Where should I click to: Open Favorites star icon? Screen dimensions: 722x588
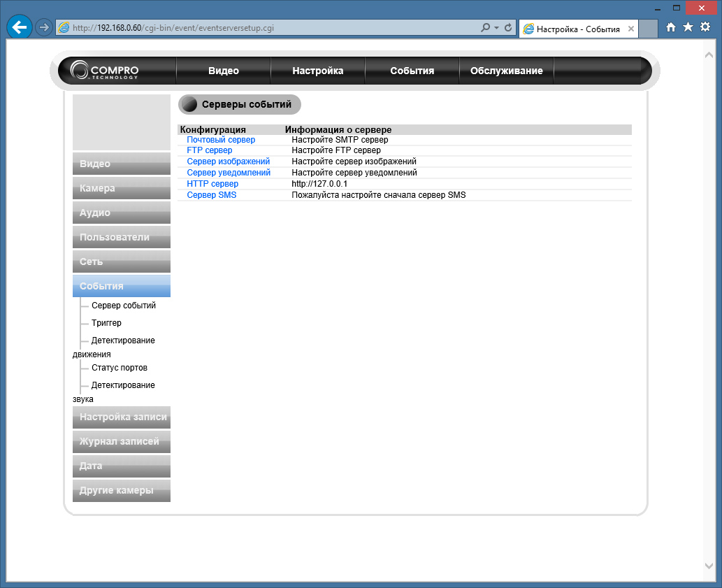(688, 27)
